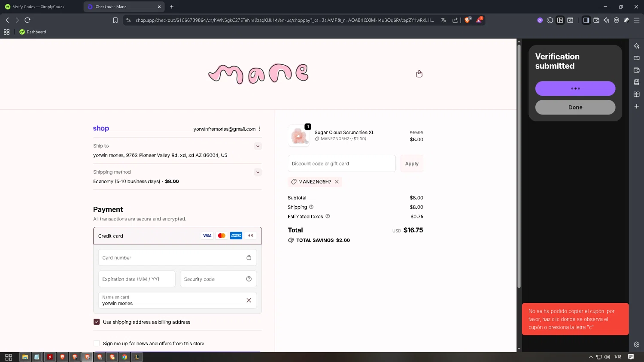Open the shopping bag cart icon
This screenshot has height=362, width=644.
419,74
